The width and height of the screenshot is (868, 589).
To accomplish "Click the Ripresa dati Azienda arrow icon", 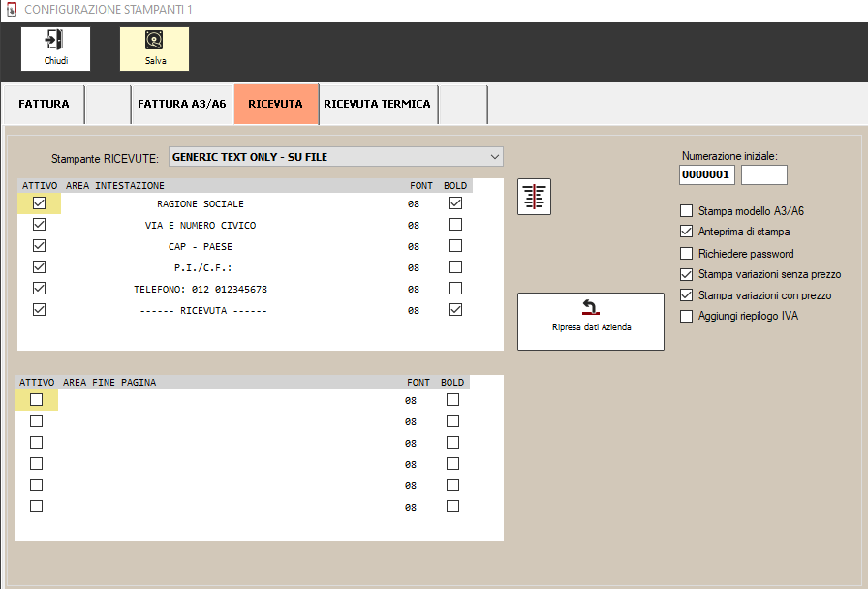I will click(x=590, y=308).
